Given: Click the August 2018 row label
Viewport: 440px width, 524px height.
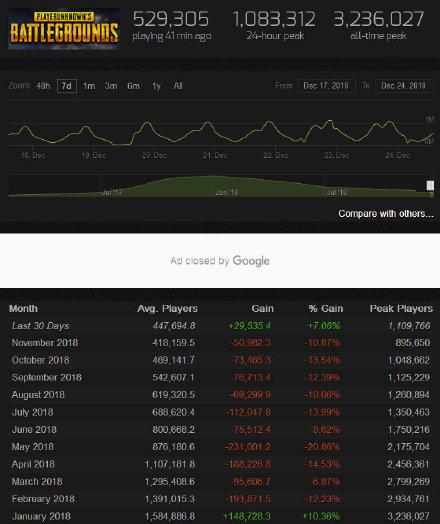Looking at the screenshot, I should [x=38, y=395].
